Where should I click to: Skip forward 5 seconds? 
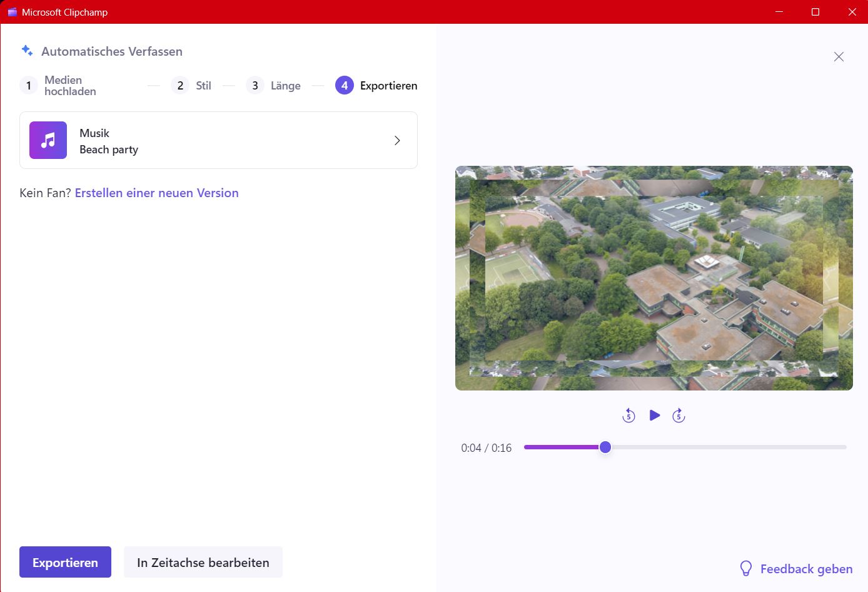(679, 416)
